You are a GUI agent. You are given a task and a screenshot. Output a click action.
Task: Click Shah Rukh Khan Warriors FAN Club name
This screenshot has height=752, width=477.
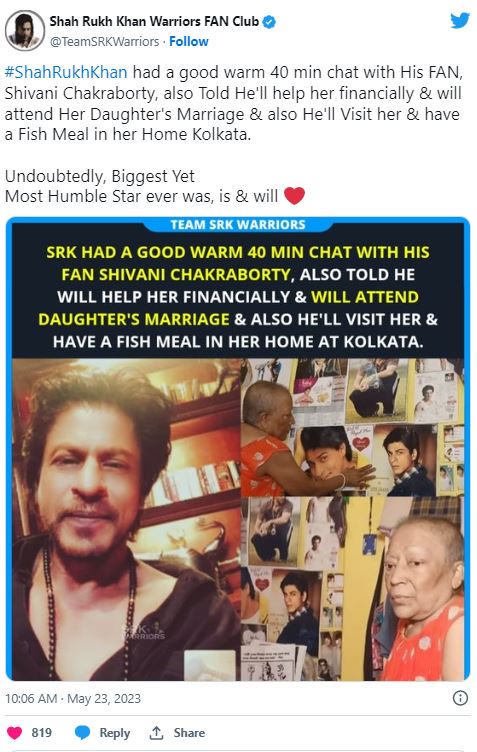[x=154, y=22]
